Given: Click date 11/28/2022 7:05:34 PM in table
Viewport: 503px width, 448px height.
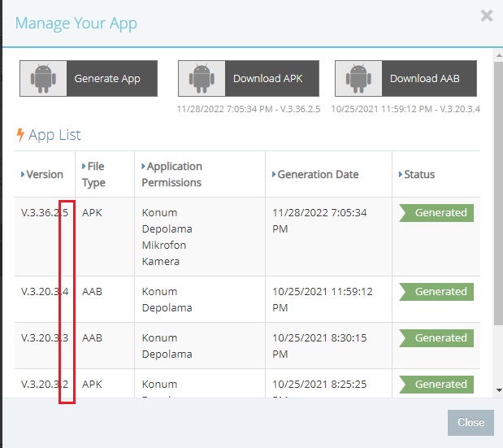Looking at the screenshot, I should [319, 221].
